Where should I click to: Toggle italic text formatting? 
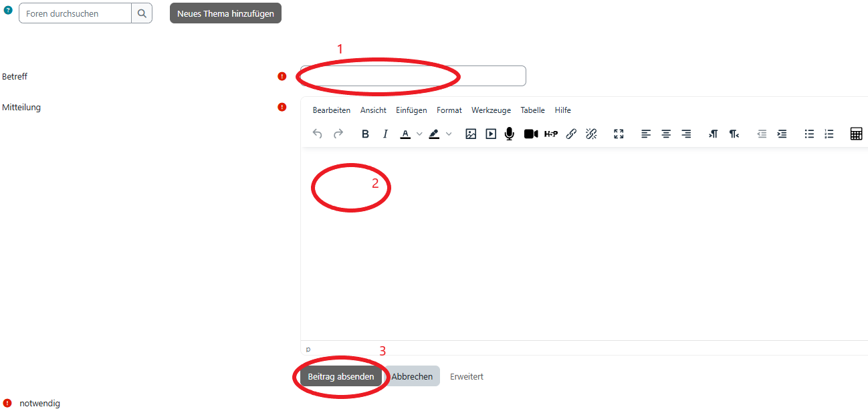(x=385, y=134)
